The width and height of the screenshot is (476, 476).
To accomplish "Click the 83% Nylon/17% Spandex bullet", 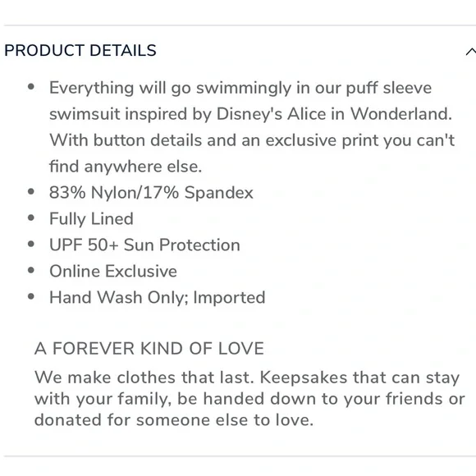I will [x=151, y=193].
